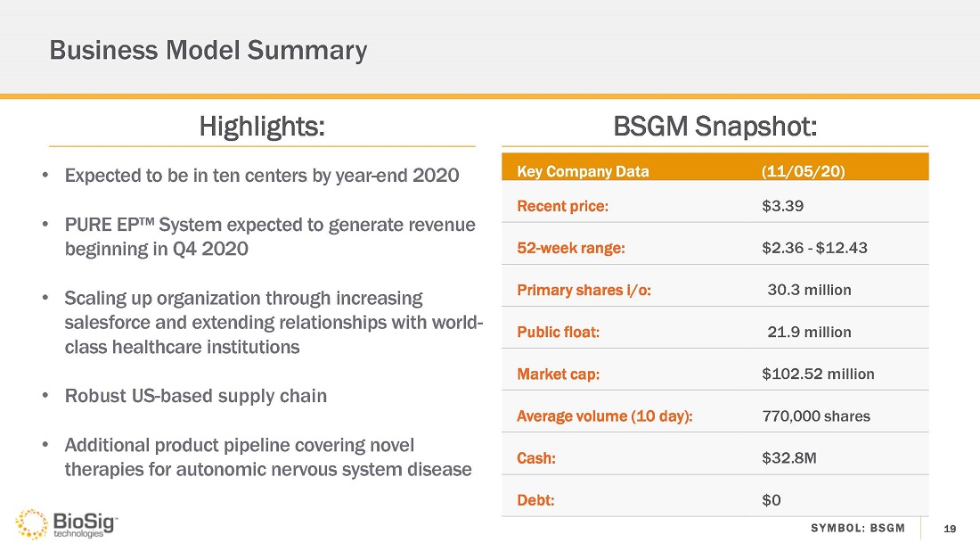Viewport: 980px width, 551px height.
Task: Click the $102.52 million value
Action: click(818, 374)
